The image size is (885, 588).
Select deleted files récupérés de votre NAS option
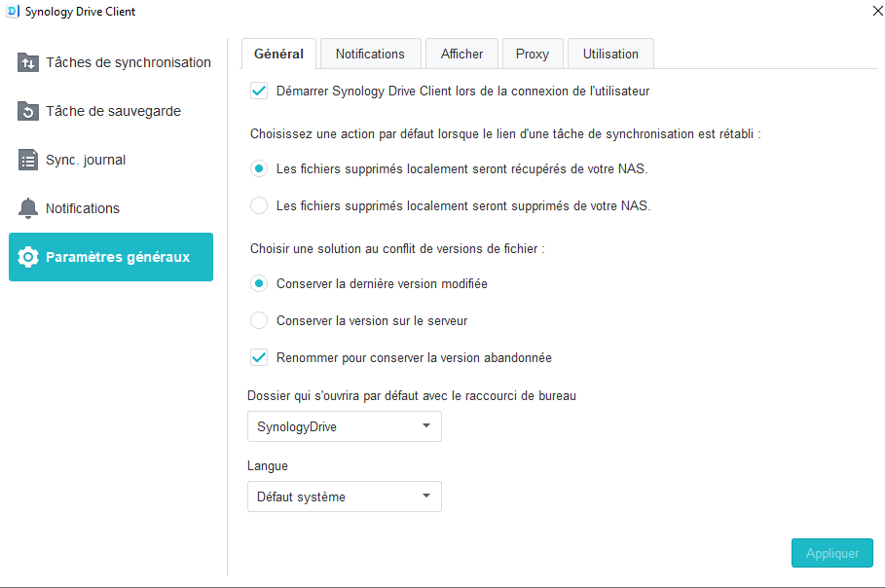click(259, 168)
